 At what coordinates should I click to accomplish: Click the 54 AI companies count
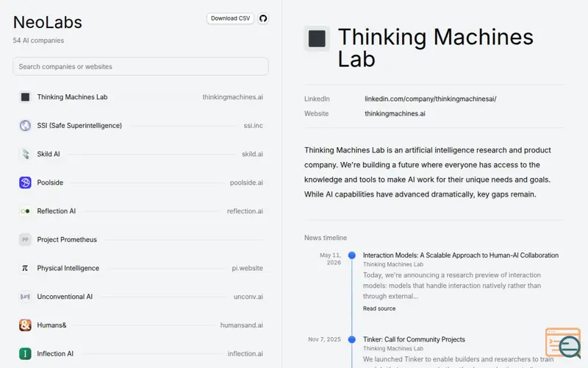pyautogui.click(x=38, y=40)
